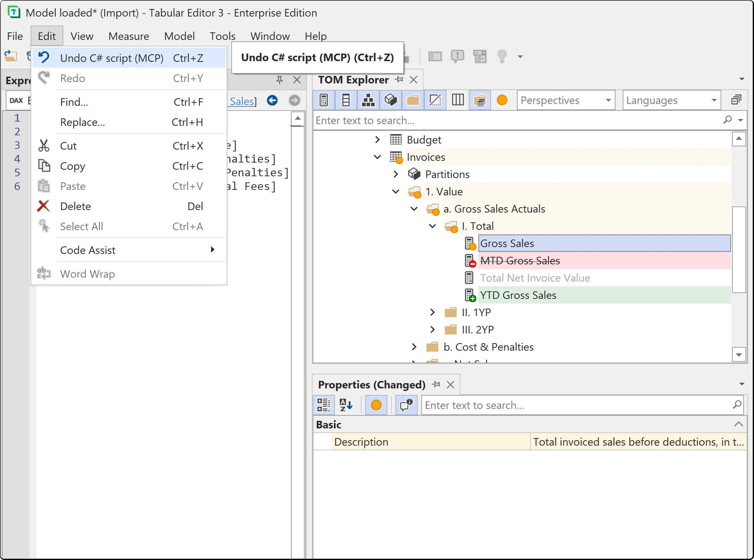Open the Help menu
This screenshot has height=560, width=754.
pos(315,36)
